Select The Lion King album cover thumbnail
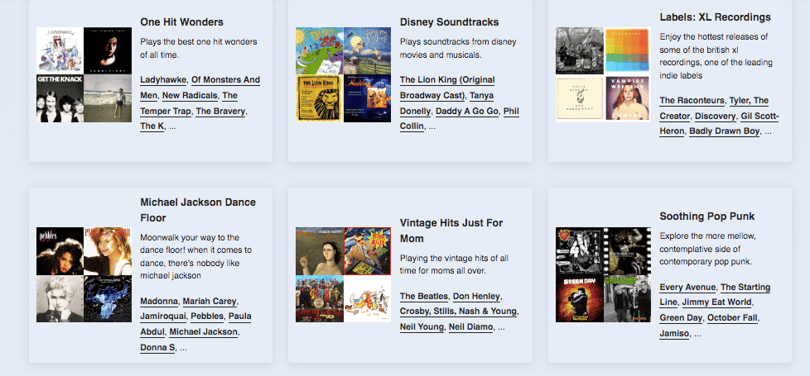810x376 pixels. (x=319, y=98)
